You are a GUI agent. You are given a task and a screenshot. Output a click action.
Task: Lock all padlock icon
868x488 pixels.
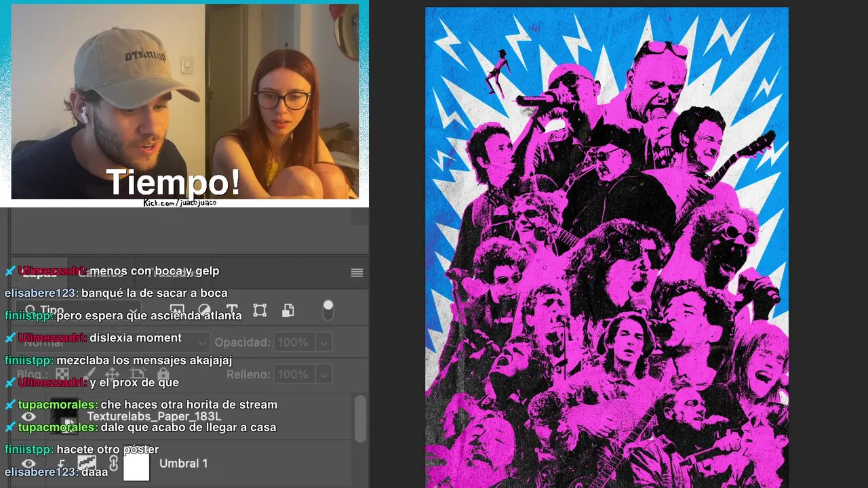pos(163,374)
